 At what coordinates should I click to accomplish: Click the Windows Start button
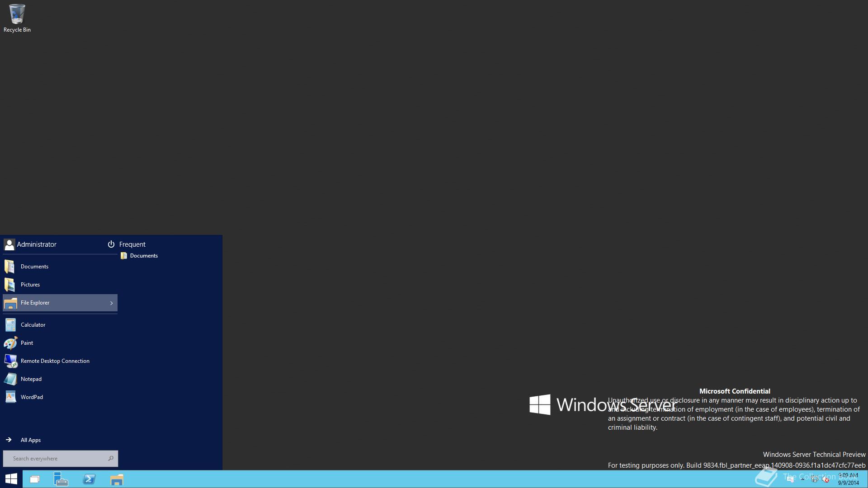11,479
